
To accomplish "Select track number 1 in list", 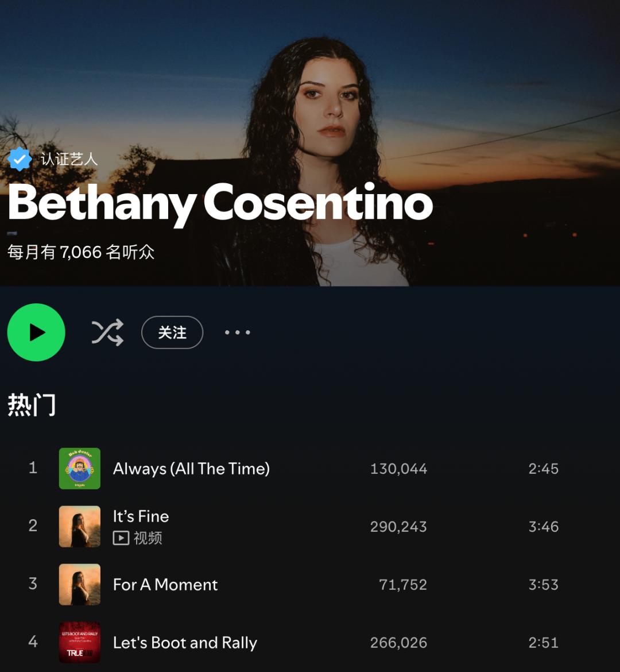I will 33,468.
